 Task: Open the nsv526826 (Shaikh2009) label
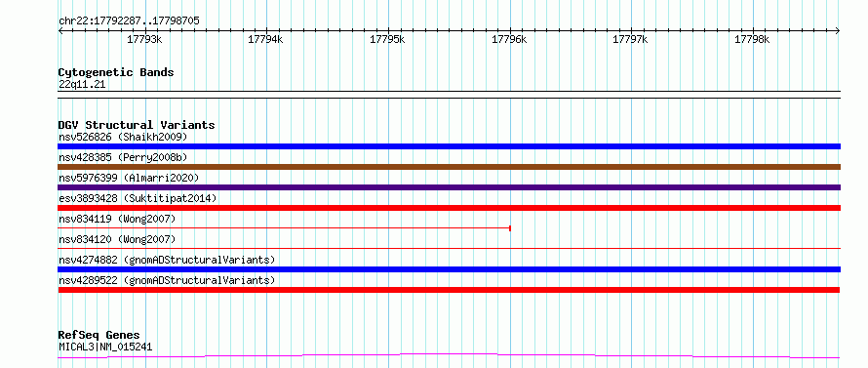pos(123,137)
